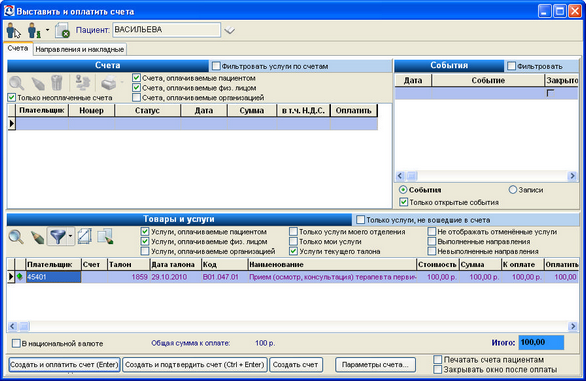Image resolution: width=586 pixels, height=381 pixels.
Task: Click Создать и подтвердить счет (Ctrl + Enter)
Action: 195,365
